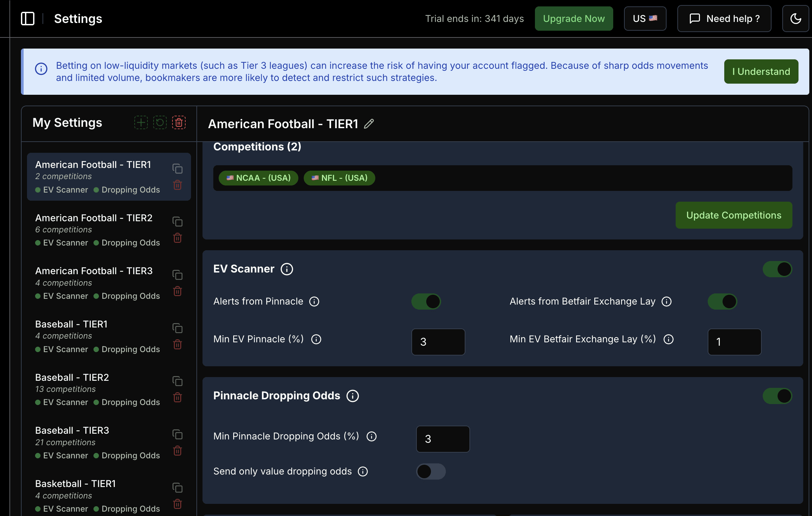
Task: Enable Send only value dropping odds
Action: click(431, 471)
